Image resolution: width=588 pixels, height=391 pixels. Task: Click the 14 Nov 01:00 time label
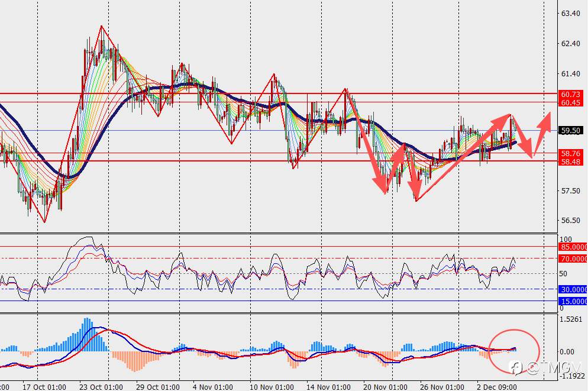328,387
